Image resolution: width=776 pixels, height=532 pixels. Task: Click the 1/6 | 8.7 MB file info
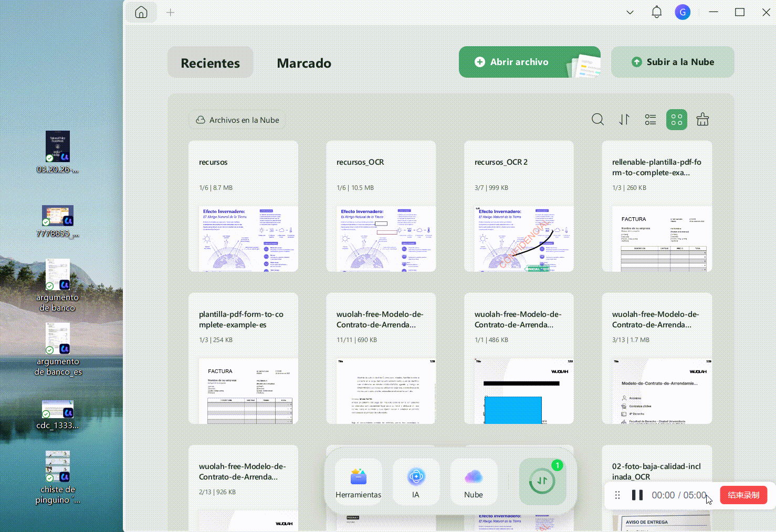[216, 188]
